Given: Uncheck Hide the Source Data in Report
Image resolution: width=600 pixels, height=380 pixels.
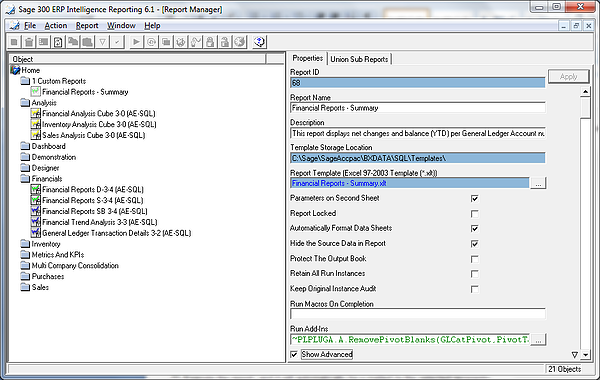Looking at the screenshot, I should click(474, 244).
